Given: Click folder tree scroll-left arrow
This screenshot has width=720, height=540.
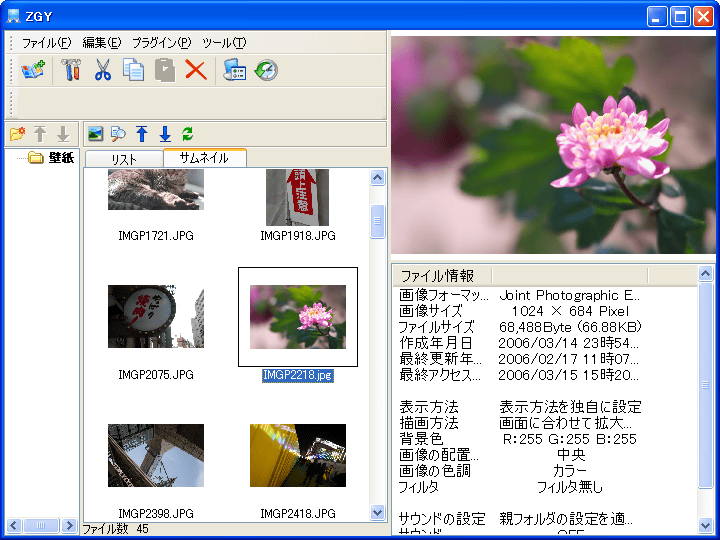Looking at the screenshot, I should (13, 525).
